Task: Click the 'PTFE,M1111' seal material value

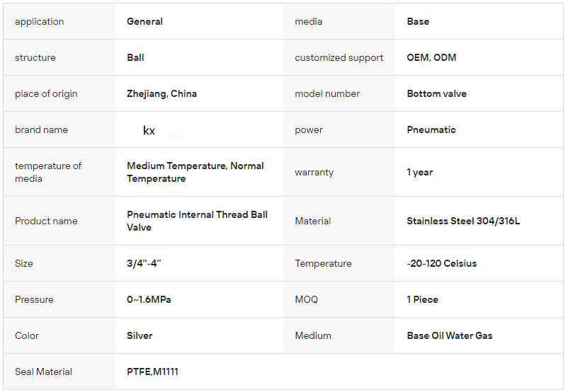Action: pyautogui.click(x=152, y=372)
